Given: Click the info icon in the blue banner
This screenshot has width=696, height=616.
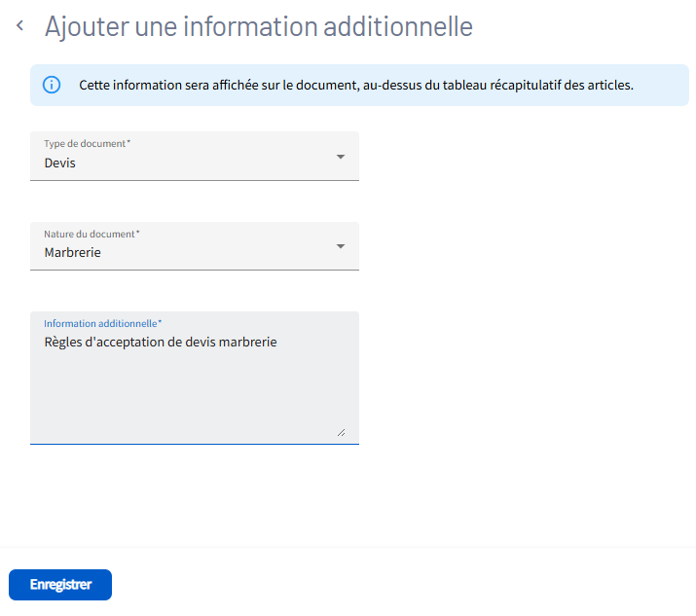Looking at the screenshot, I should (52, 85).
